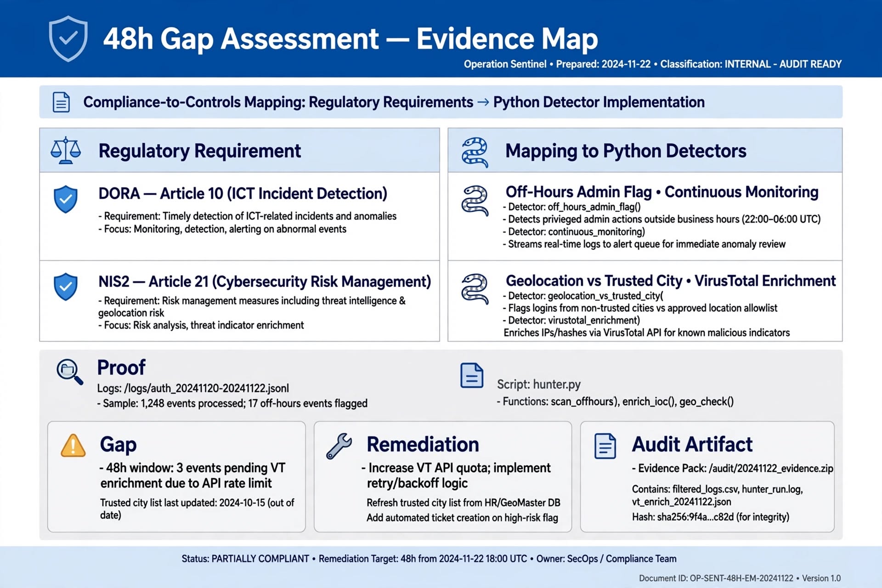Select the title 48h Gap Assessment — Evidence Map
This screenshot has height=588, width=882.
click(x=351, y=39)
